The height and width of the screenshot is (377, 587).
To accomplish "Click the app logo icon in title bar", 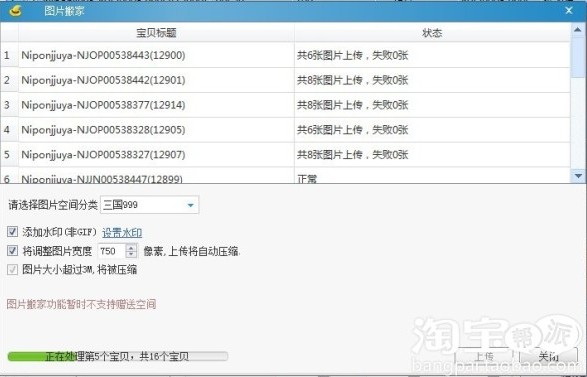I will (x=15, y=10).
